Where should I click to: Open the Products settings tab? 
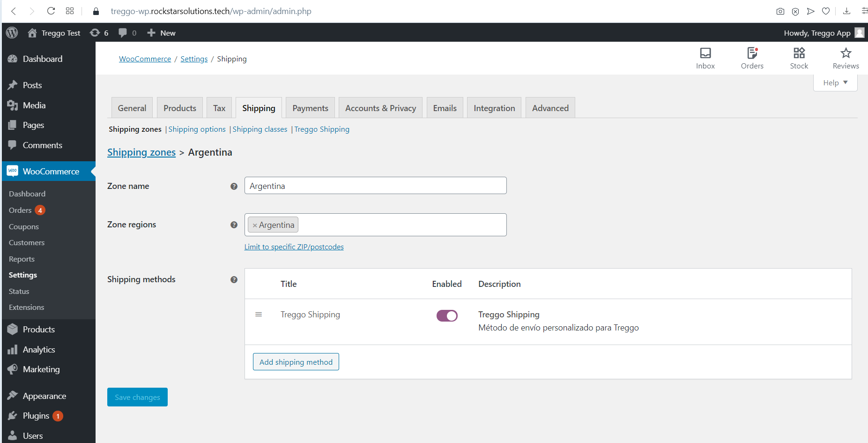click(x=180, y=108)
